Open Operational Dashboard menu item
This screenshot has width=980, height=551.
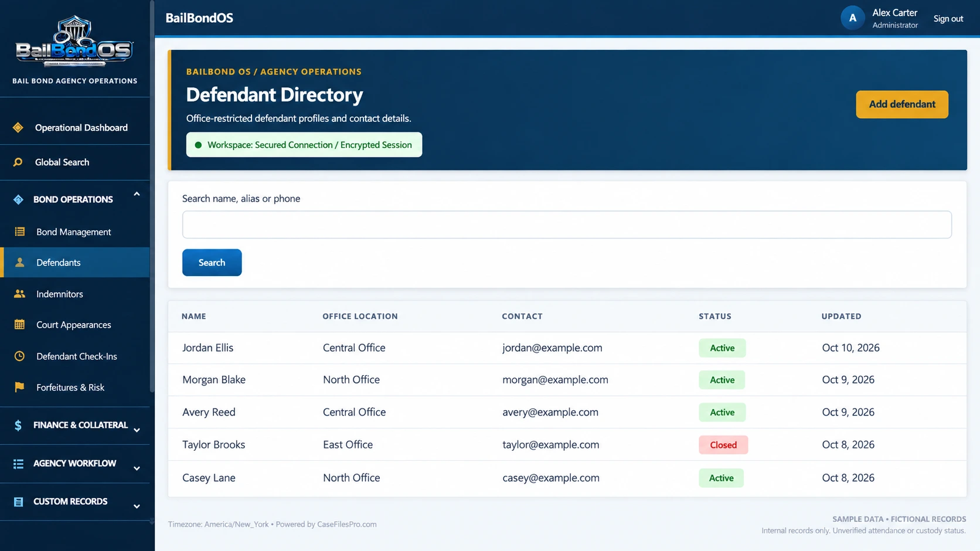[75, 127]
